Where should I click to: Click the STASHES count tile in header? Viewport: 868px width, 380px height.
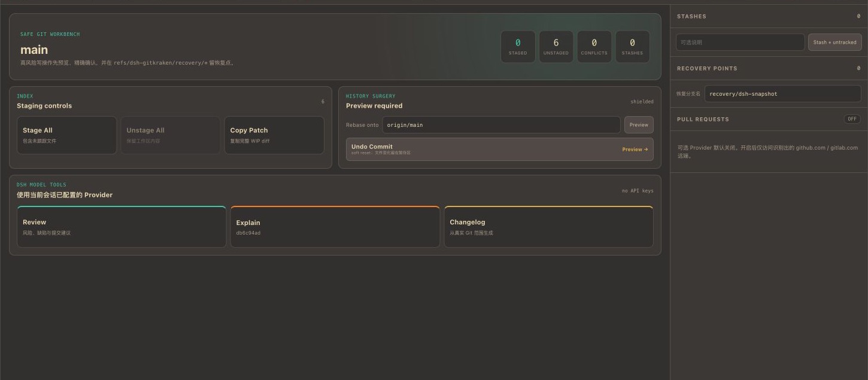[x=632, y=47]
